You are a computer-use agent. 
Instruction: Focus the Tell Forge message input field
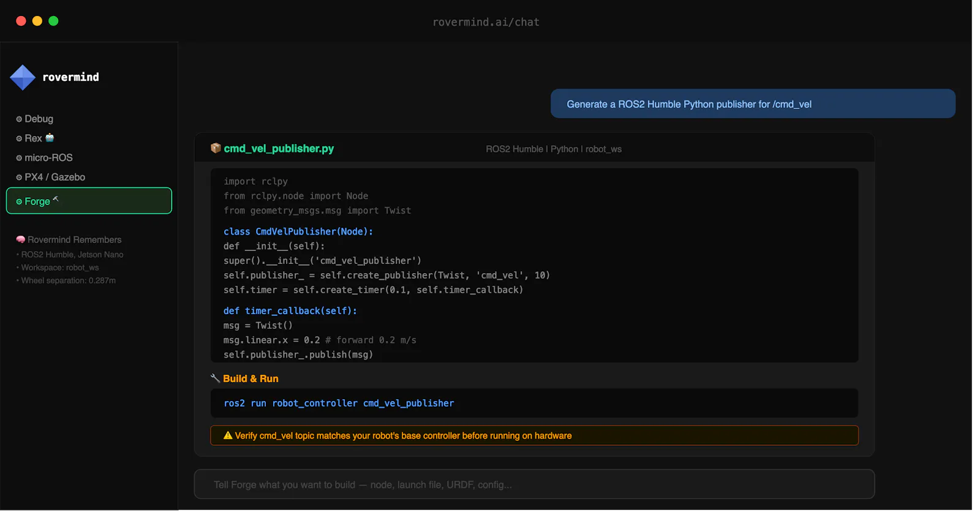pyautogui.click(x=534, y=484)
